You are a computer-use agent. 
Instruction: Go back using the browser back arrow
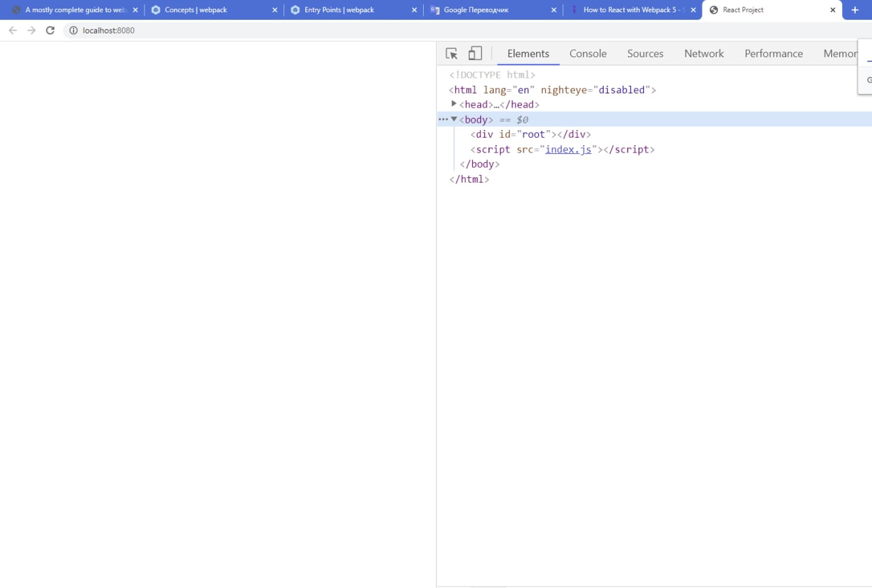12,31
